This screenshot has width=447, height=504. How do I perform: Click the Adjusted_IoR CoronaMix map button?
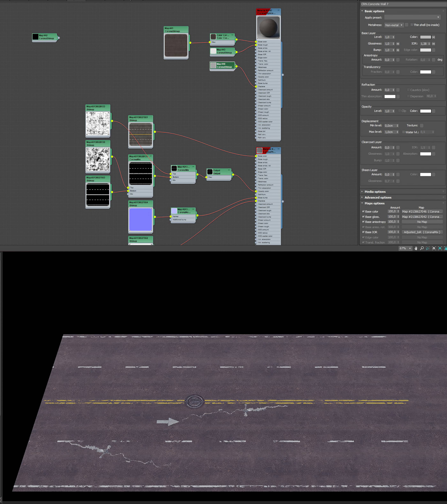pos(422,232)
